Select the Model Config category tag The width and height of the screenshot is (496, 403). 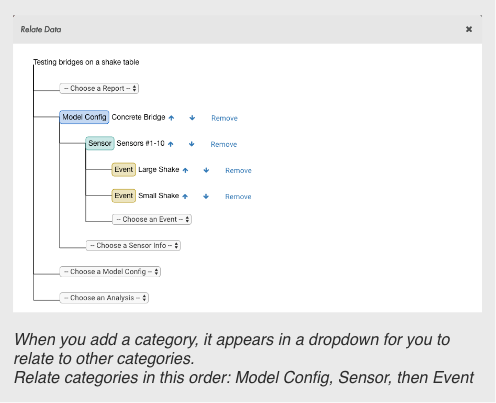coord(84,117)
